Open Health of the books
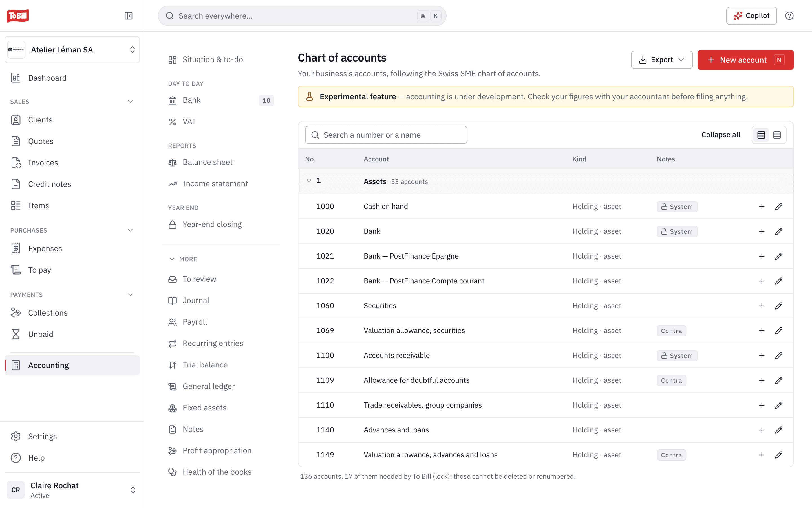Screen dimensions: 812x508 221,472
